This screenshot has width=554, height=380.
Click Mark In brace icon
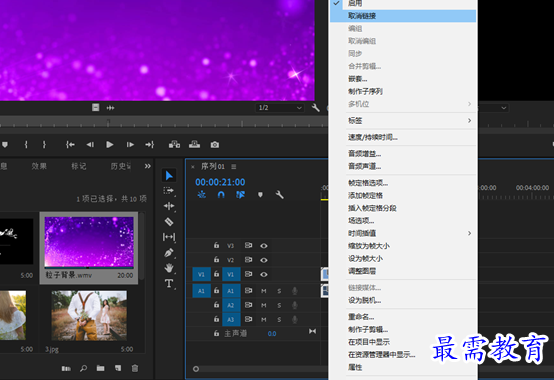click(26, 144)
